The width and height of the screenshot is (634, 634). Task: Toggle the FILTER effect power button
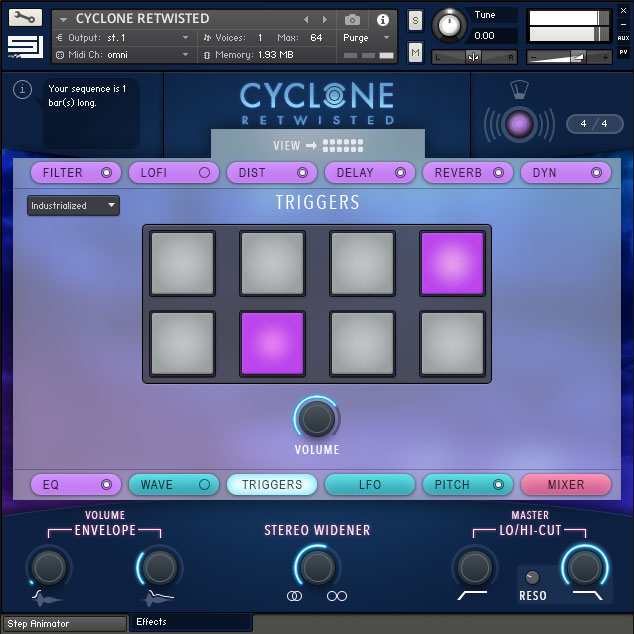point(107,173)
